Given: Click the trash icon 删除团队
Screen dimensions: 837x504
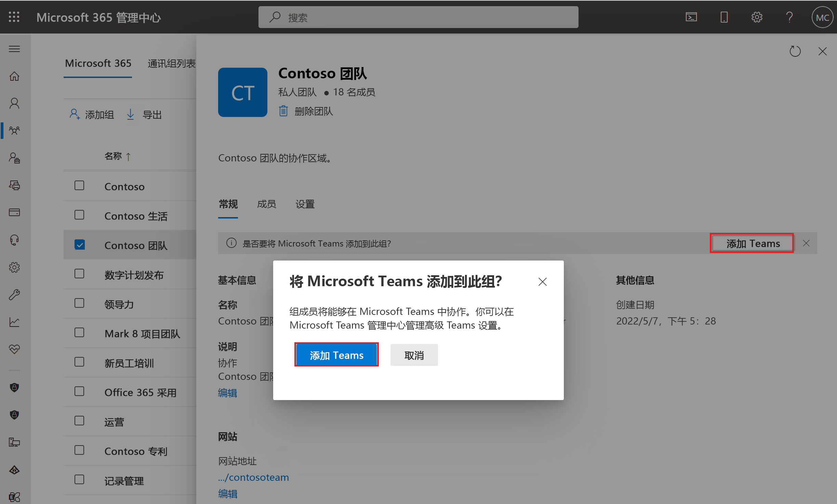Looking at the screenshot, I should (x=283, y=111).
